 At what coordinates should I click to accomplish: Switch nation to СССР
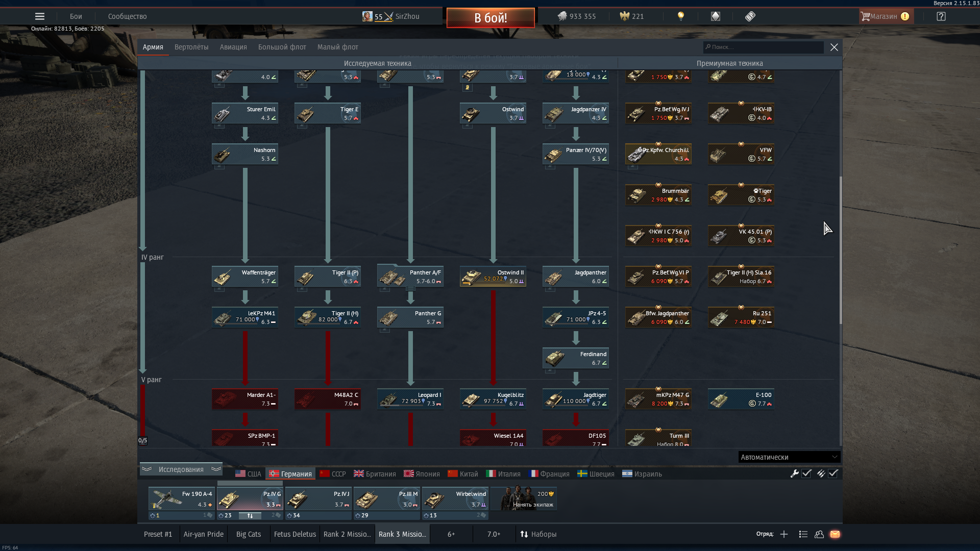(333, 474)
